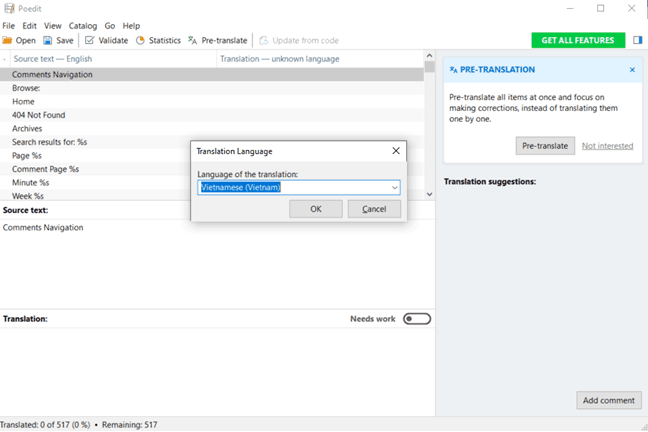Click the scroll up arrow of string list
Viewport: 648px width, 432px height.
429,56
